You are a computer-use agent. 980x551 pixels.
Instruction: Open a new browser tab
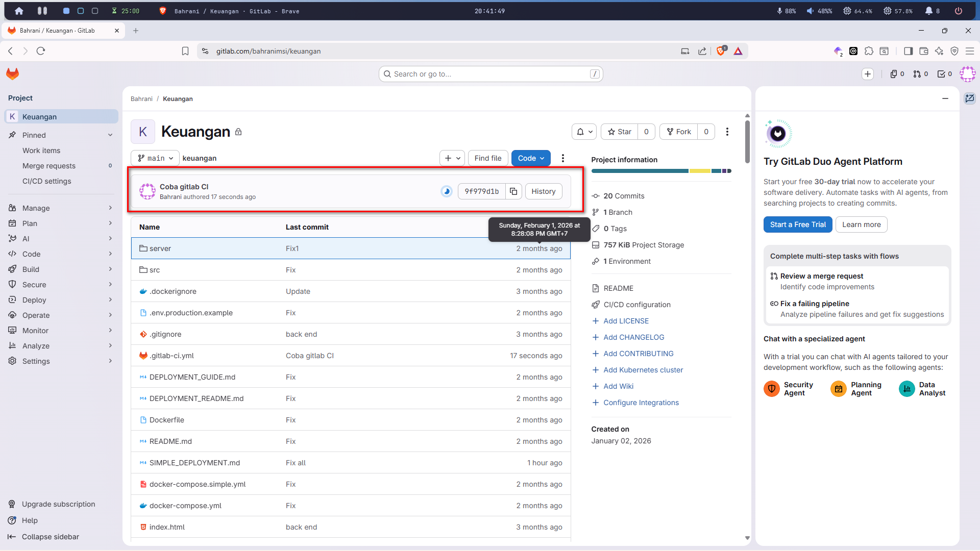pos(136,31)
